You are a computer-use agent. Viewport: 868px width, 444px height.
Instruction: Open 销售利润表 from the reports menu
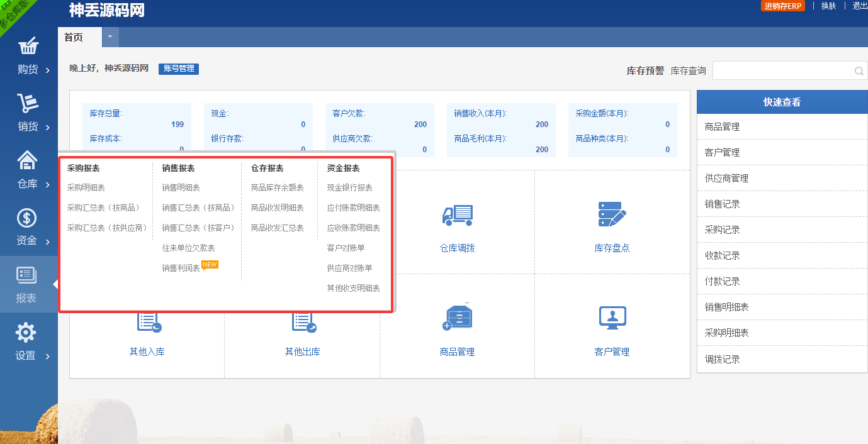tap(181, 269)
